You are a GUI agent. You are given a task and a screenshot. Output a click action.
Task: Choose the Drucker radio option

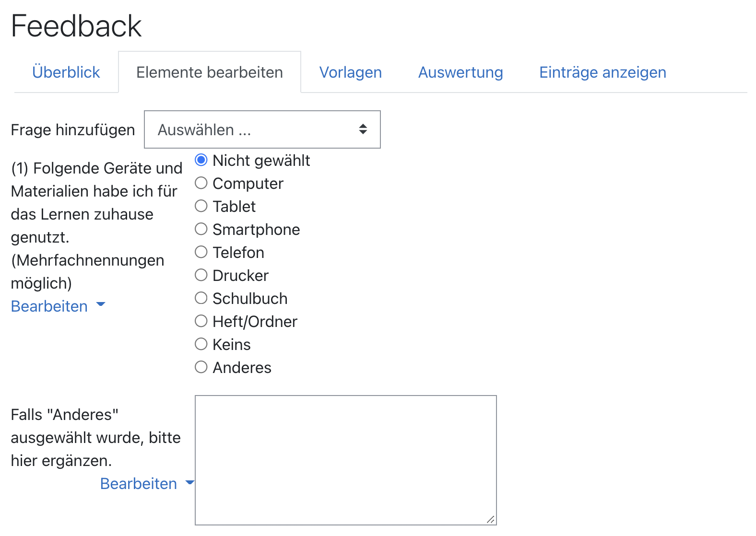tap(201, 275)
